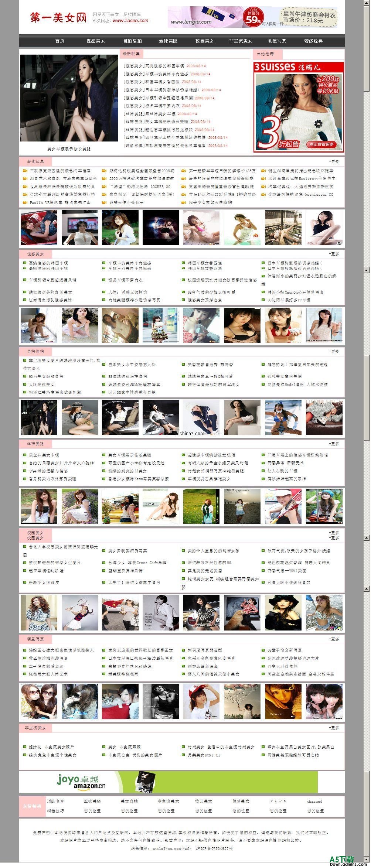Viewport: 371px width, 868px height.
Task: Open thumbnail of woman in front of TV screen
Action: pos(80,228)
